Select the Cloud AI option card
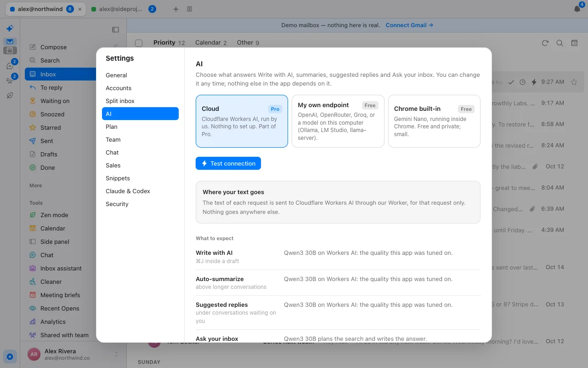Viewport: 588px width, 368px height. [x=242, y=121]
